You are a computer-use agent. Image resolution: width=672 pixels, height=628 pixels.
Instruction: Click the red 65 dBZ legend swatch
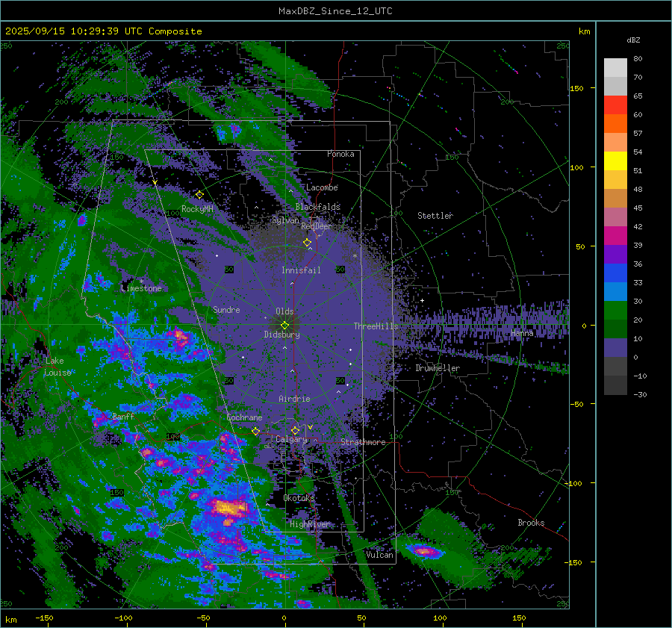(x=615, y=105)
